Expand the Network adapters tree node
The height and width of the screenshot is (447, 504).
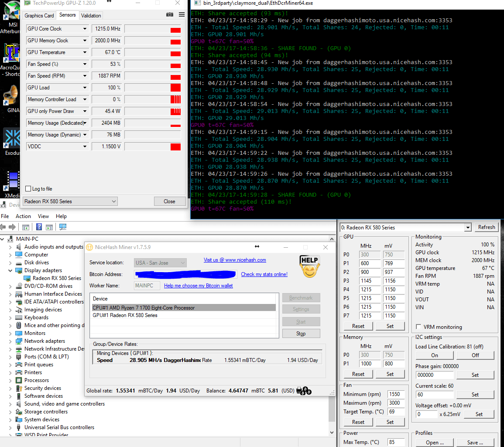pyautogui.click(x=10, y=341)
